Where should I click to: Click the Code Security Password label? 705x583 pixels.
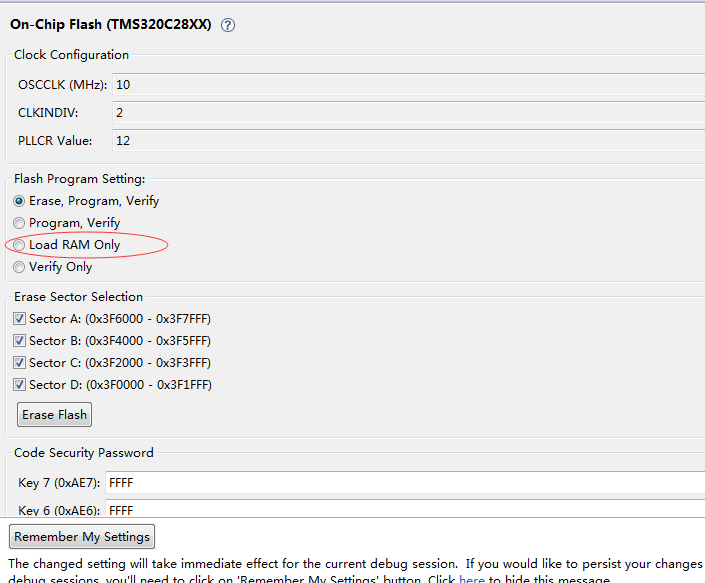84,453
